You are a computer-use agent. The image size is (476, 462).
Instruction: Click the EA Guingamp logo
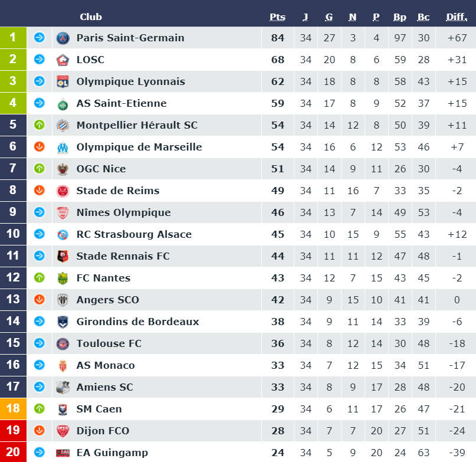point(63,453)
